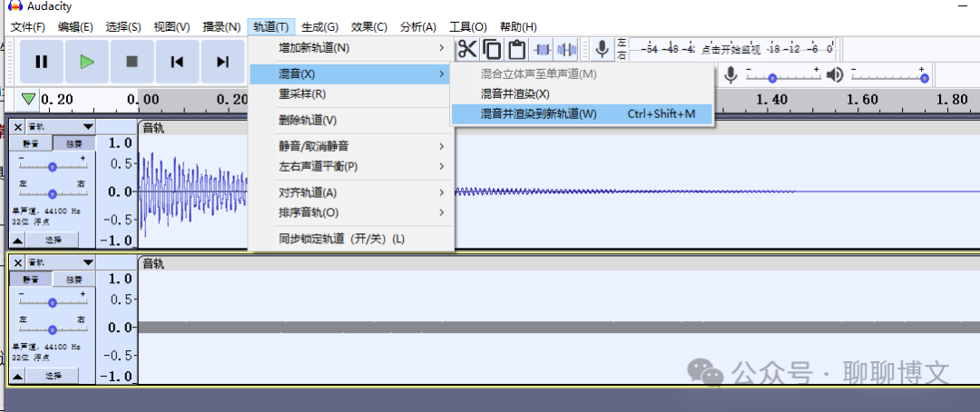Image resolution: width=980 pixels, height=412 pixels.
Task: Mute the first audio track
Action: 31,143
